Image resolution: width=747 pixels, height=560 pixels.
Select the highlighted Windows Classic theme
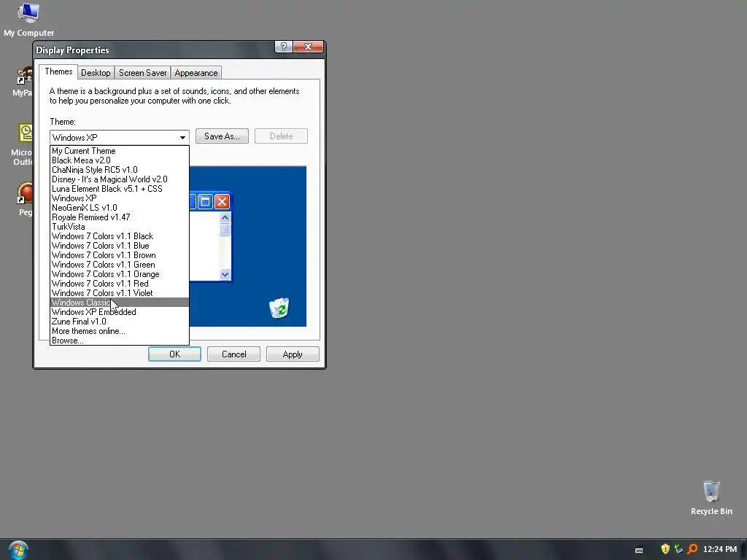[120, 303]
